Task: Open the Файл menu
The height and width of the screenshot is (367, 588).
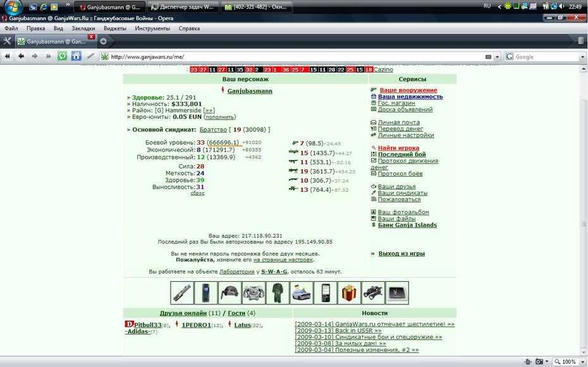Action: [x=11, y=28]
